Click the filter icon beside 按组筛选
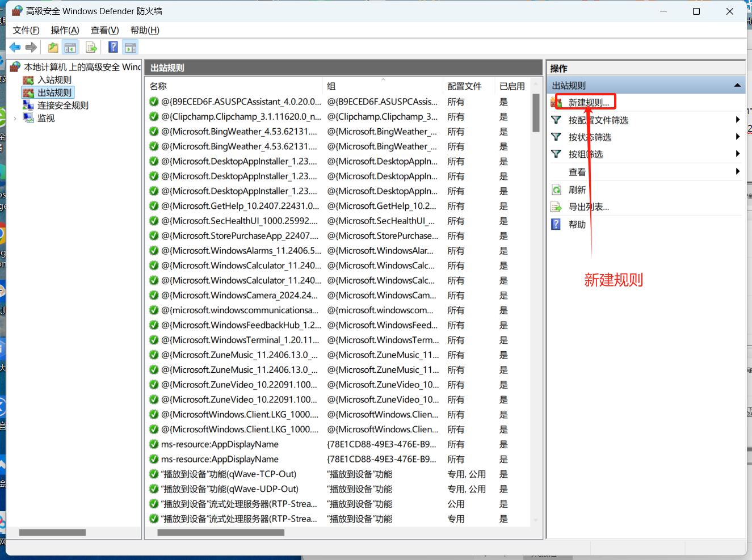Screen dimensions: 752x560 coord(556,154)
